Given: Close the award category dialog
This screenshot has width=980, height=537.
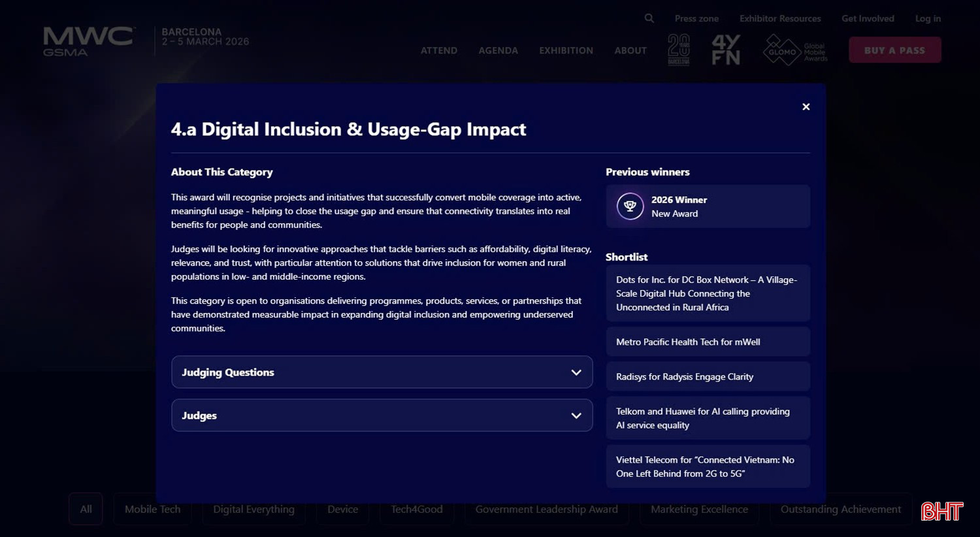Looking at the screenshot, I should click(x=806, y=106).
